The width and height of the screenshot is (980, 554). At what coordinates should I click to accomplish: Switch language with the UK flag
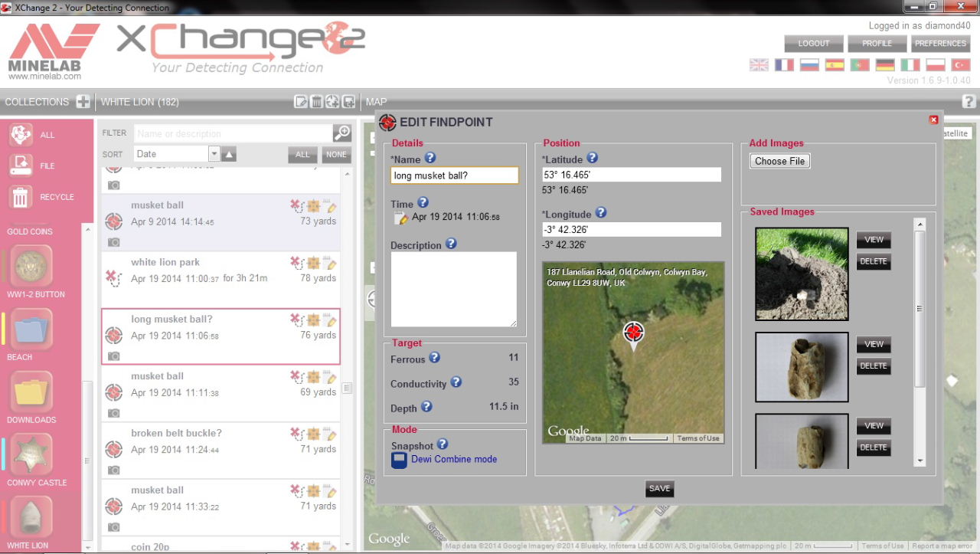click(759, 65)
